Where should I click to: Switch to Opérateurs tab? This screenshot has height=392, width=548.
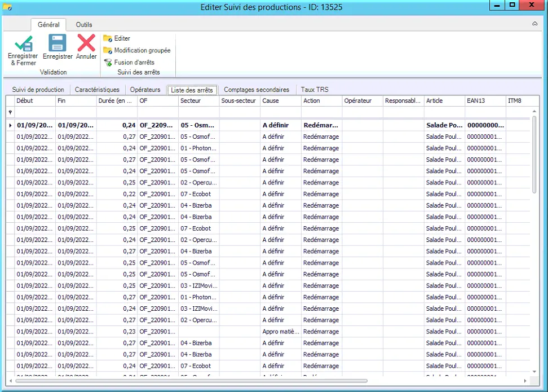(145, 90)
